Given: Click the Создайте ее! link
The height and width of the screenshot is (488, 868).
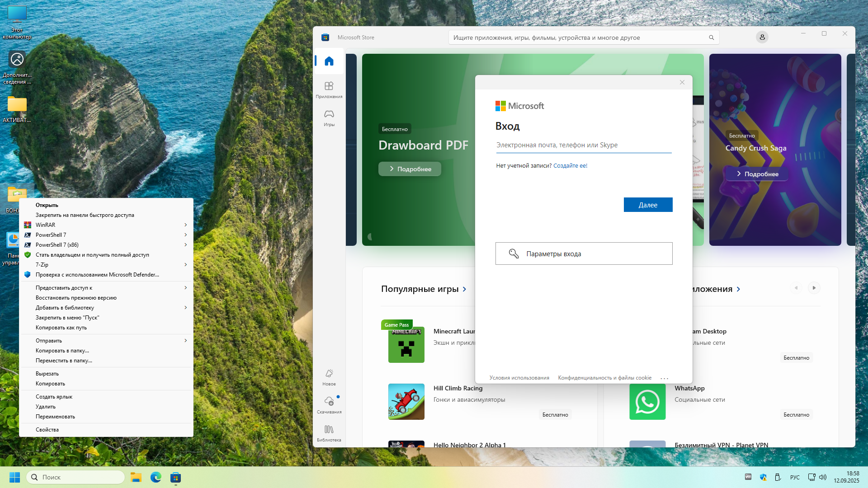Looking at the screenshot, I should point(570,166).
